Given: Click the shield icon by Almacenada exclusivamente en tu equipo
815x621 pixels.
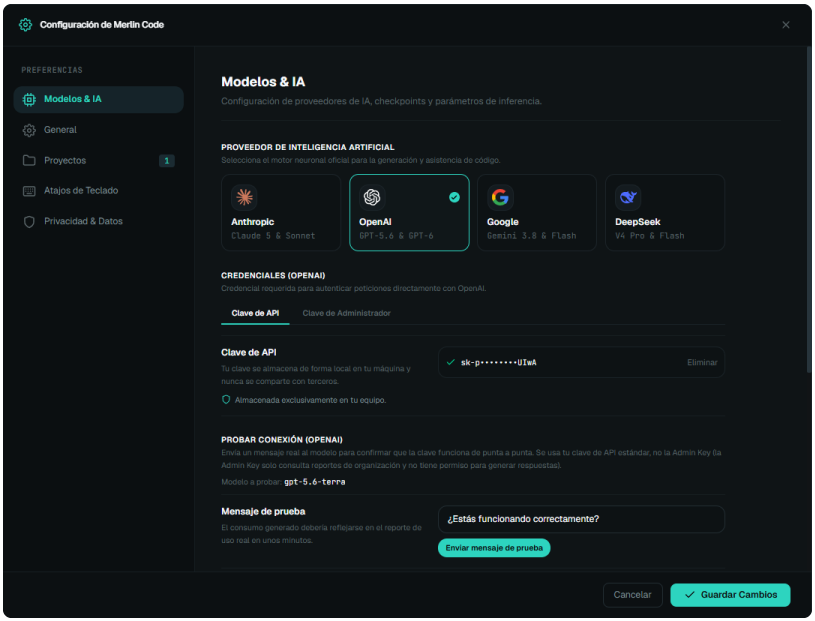Looking at the screenshot, I should coord(226,400).
